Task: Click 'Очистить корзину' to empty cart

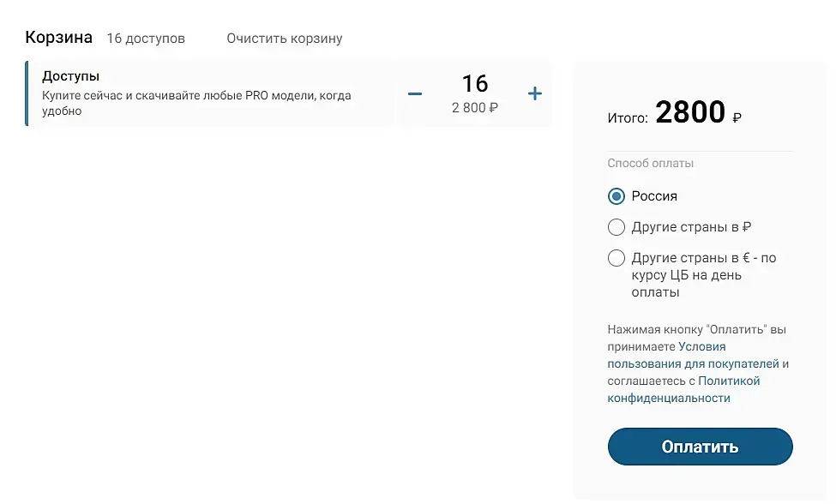Action: tap(284, 39)
